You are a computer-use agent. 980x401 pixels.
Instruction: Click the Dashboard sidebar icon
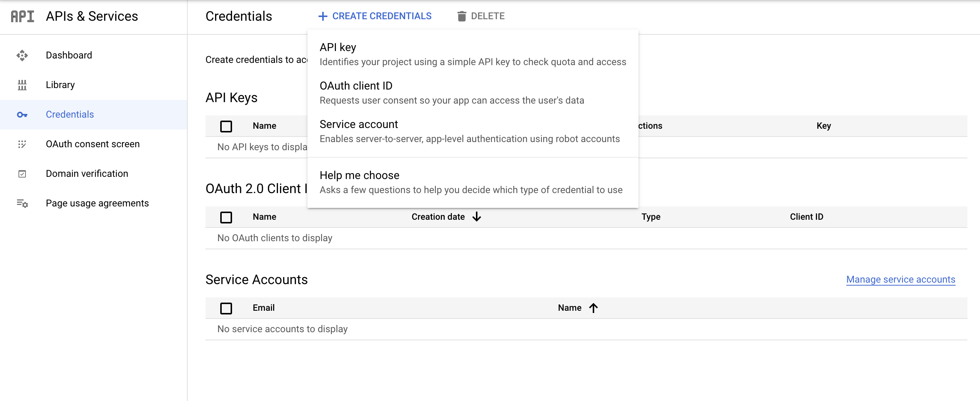pos(22,55)
